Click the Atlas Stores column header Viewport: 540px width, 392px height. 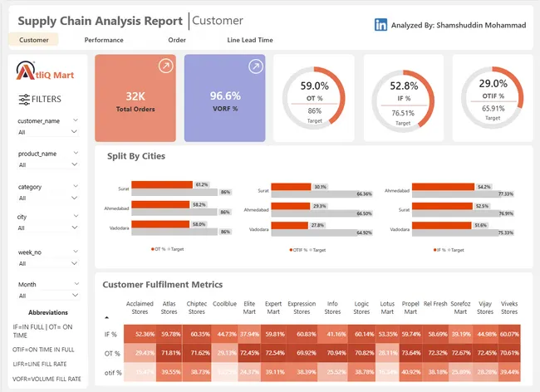pyautogui.click(x=170, y=309)
